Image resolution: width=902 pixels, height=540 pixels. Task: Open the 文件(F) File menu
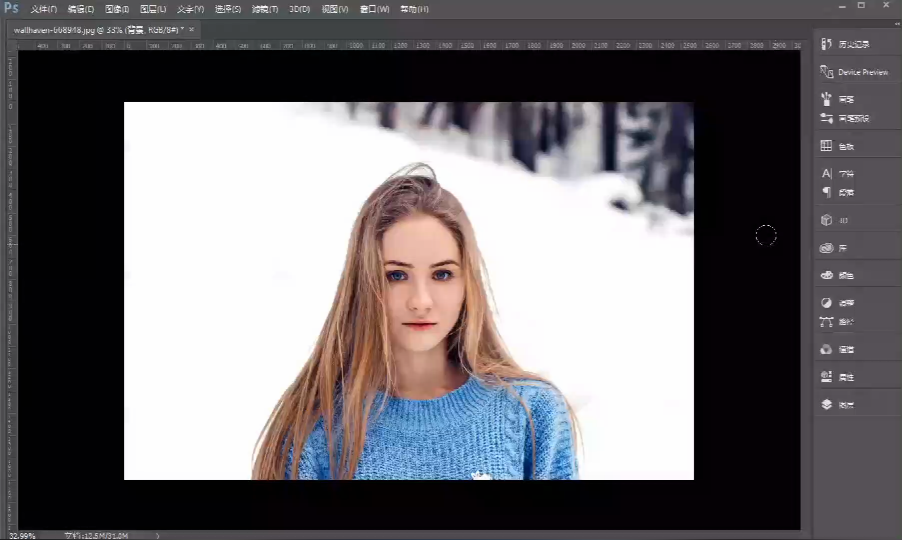click(44, 9)
